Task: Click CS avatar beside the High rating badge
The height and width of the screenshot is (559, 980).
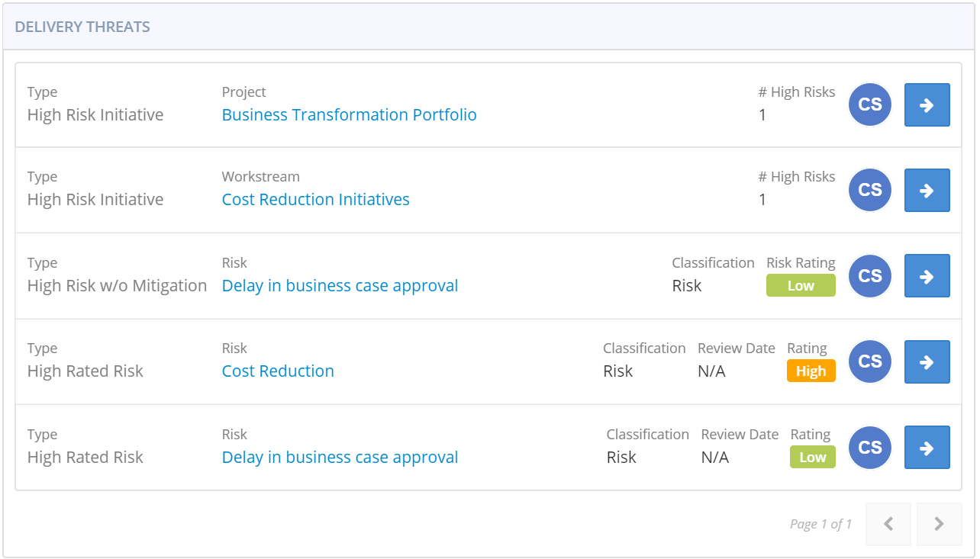Action: click(870, 361)
